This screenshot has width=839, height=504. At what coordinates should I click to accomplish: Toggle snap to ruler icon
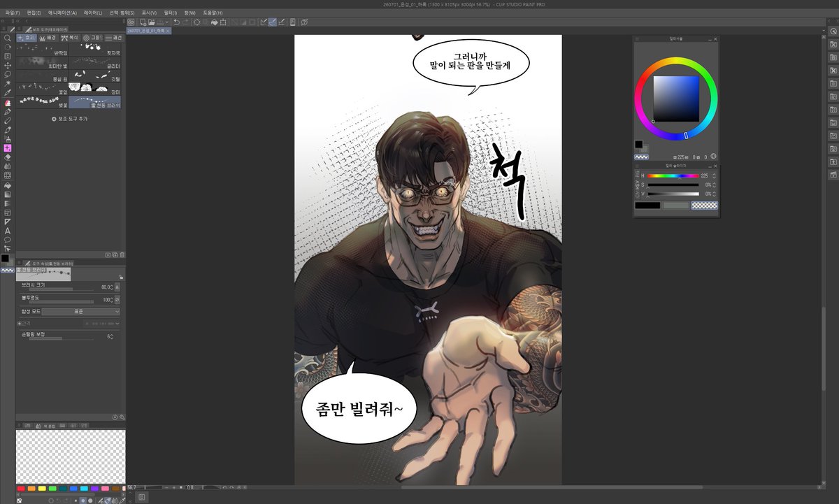[264, 22]
